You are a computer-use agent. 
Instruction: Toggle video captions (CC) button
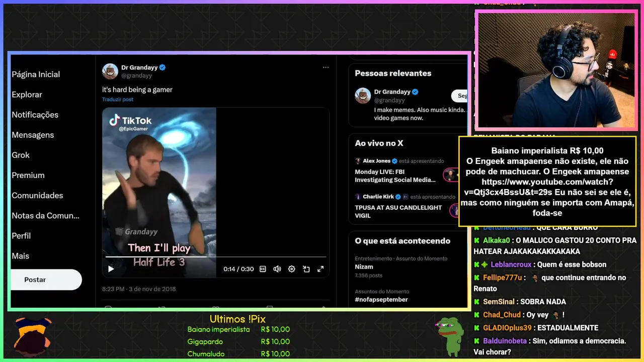[x=263, y=269]
